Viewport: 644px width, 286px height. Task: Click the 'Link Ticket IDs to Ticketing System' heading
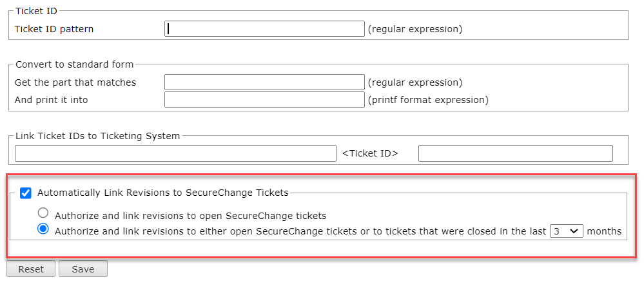[x=97, y=136]
